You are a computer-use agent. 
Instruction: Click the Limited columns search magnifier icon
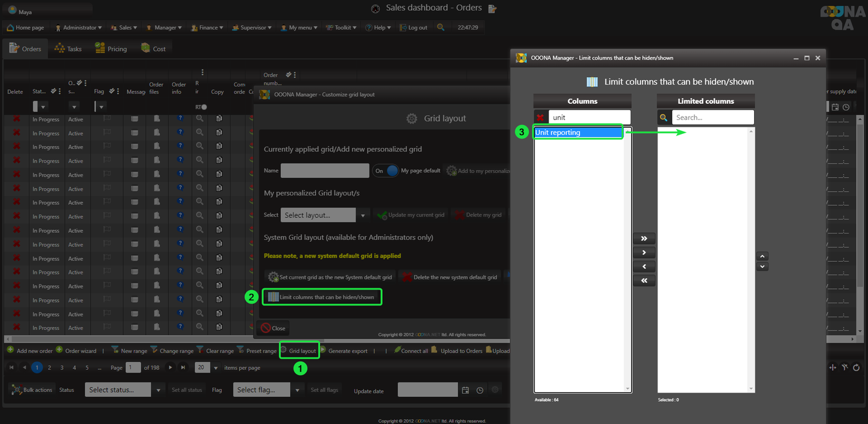(664, 118)
